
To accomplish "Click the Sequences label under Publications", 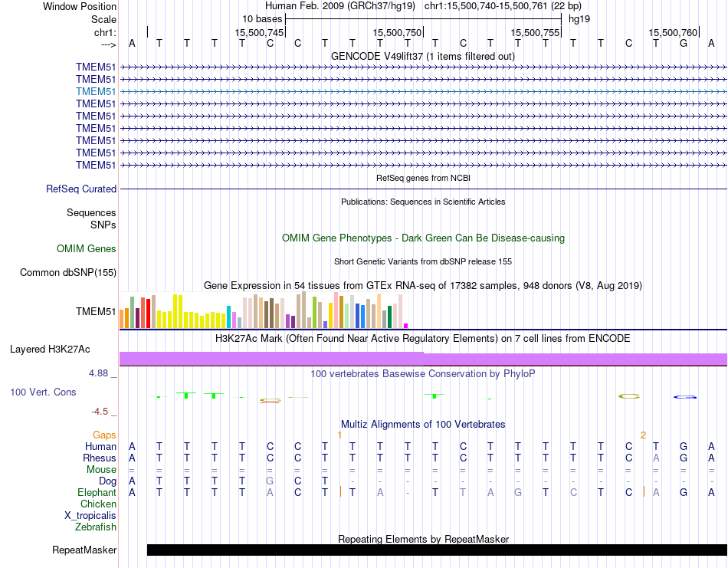I will 91,212.
